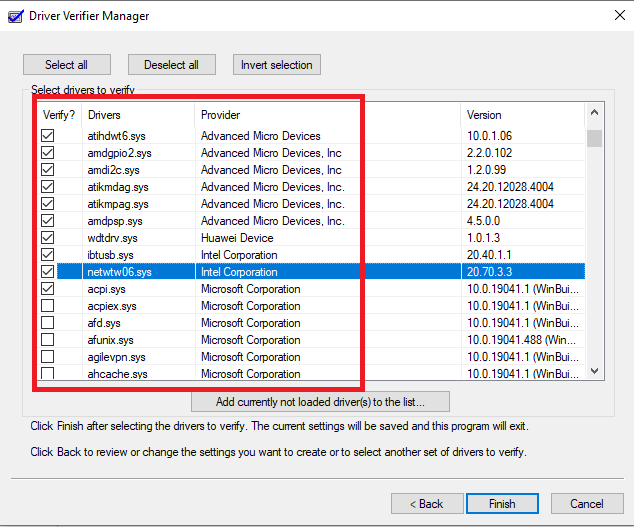
Task: Uncheck the ibtusb.sys verify checkbox
Action: click(x=48, y=254)
